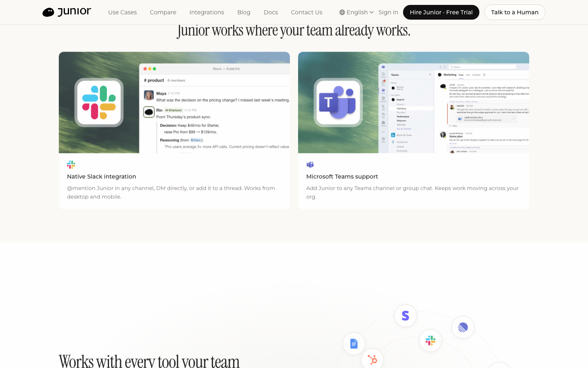Click the Stripe S icon in the orbit
The height and width of the screenshot is (368, 588).
405,316
